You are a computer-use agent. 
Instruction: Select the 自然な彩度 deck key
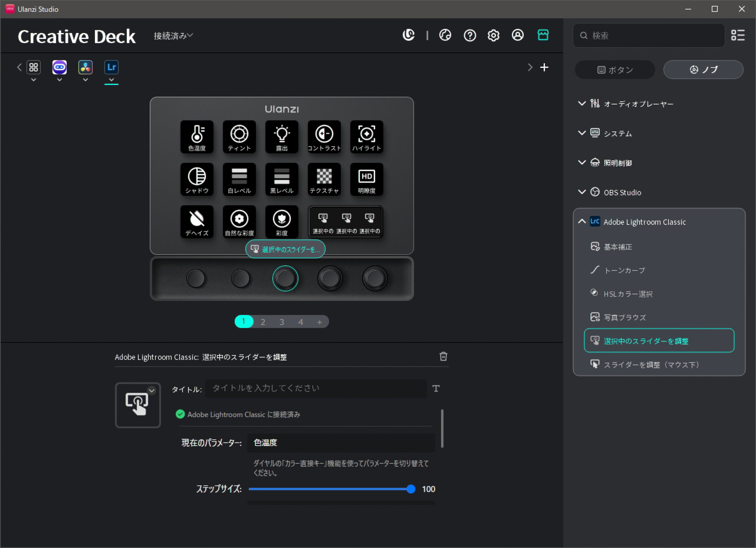click(239, 222)
